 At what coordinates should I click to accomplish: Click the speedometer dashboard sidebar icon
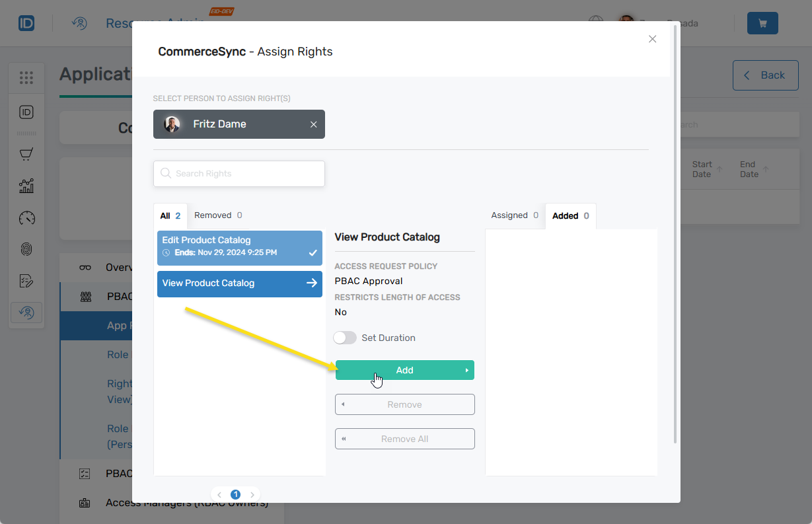26,218
